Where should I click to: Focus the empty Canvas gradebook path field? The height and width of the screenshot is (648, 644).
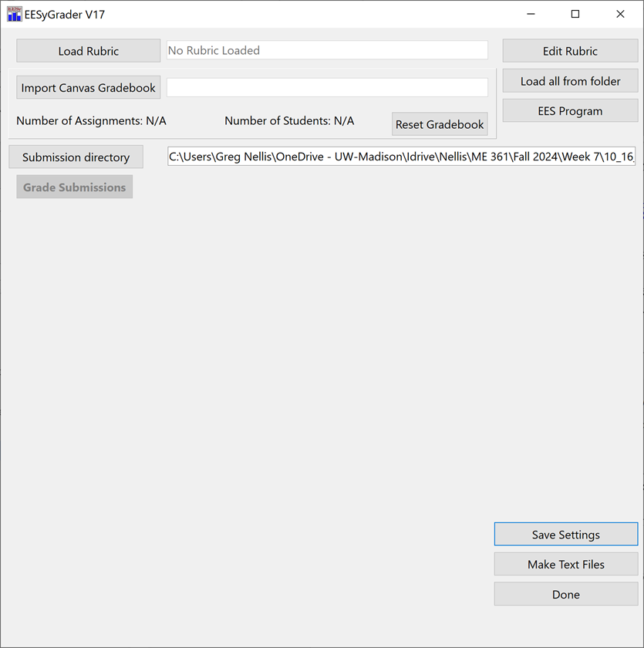pyautogui.click(x=327, y=88)
